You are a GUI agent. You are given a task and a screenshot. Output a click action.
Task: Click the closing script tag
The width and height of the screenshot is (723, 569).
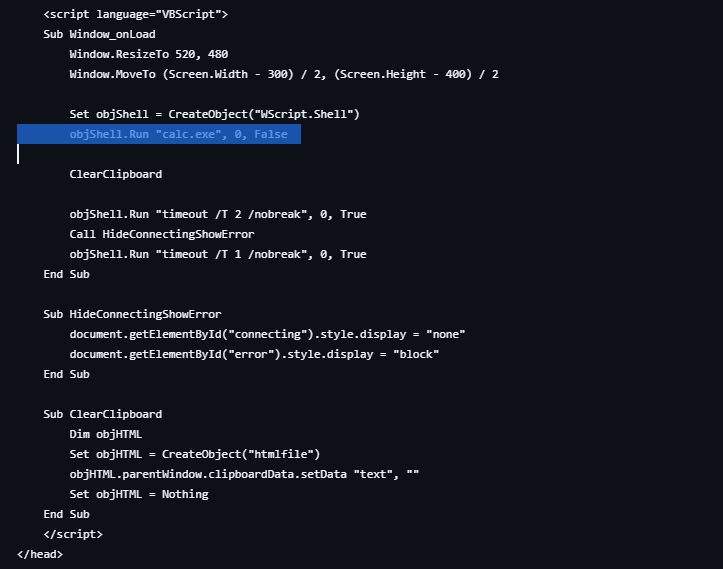click(x=73, y=534)
